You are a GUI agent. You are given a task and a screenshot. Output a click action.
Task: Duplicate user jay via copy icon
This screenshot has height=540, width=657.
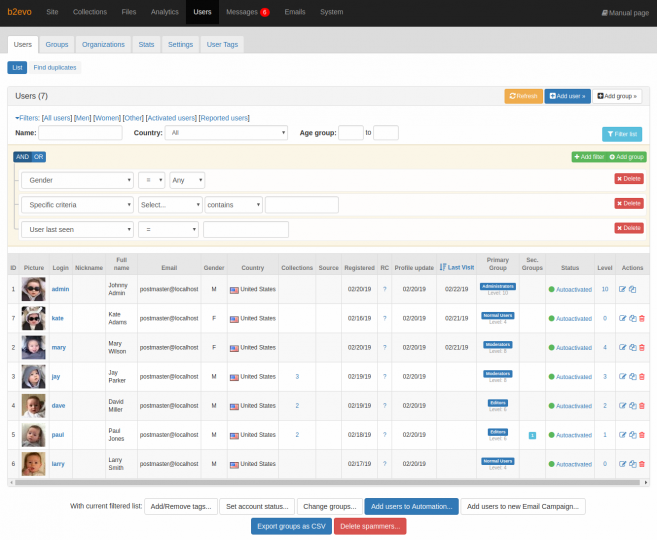coord(632,377)
